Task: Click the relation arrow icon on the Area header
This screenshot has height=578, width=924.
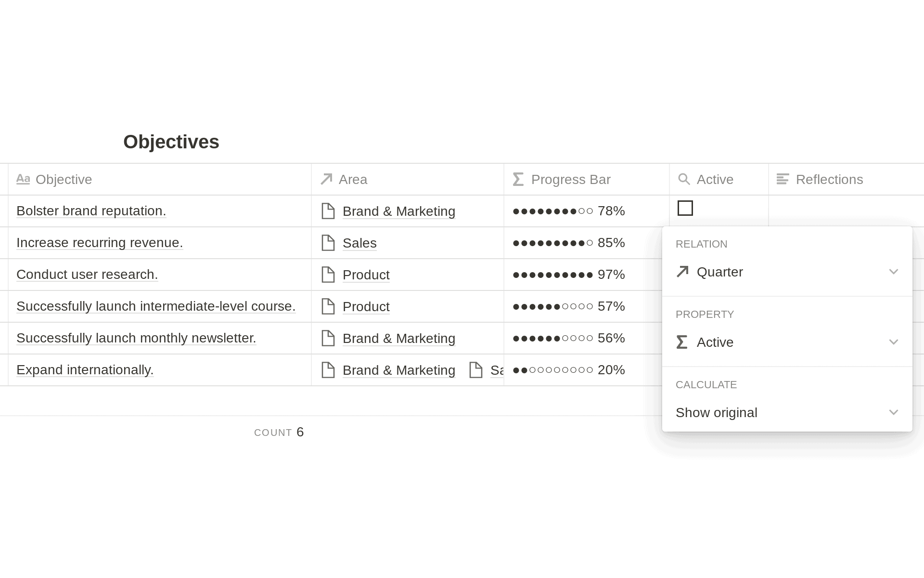Action: (x=326, y=179)
